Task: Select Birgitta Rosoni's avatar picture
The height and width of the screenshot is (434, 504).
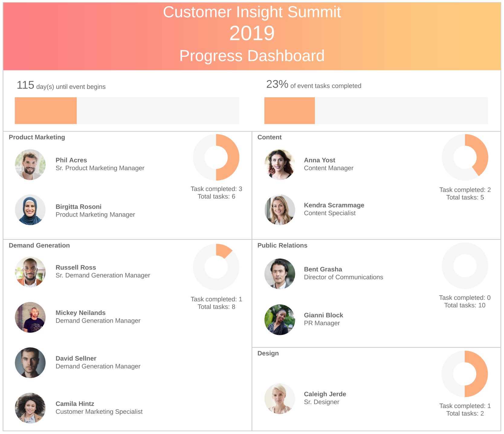Action: pos(30,210)
